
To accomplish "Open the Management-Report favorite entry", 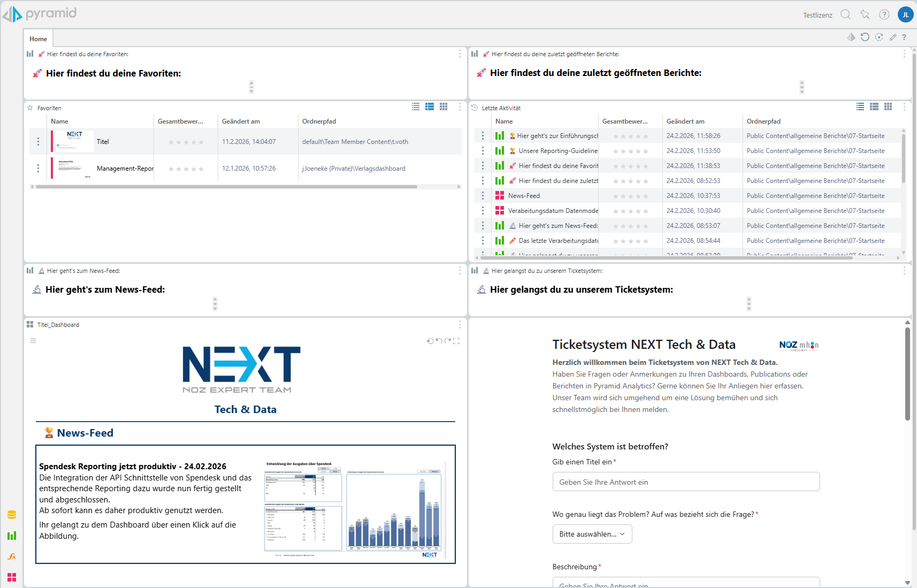I will (x=125, y=169).
